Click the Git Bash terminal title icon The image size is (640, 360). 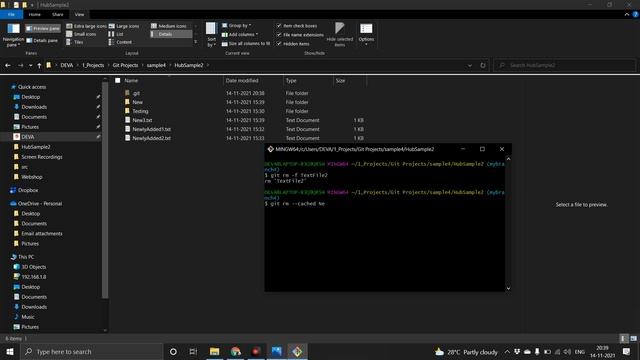[270, 149]
